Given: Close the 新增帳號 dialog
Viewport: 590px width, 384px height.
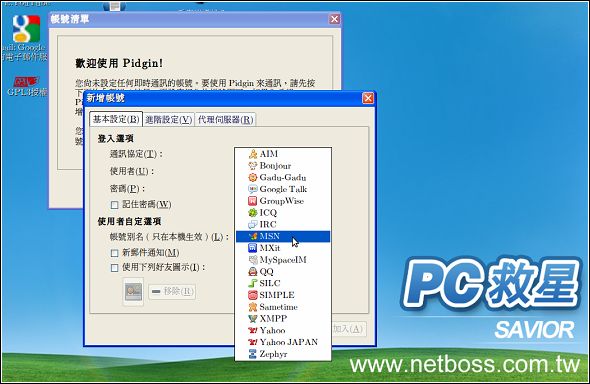Looking at the screenshot, I should (x=368, y=98).
